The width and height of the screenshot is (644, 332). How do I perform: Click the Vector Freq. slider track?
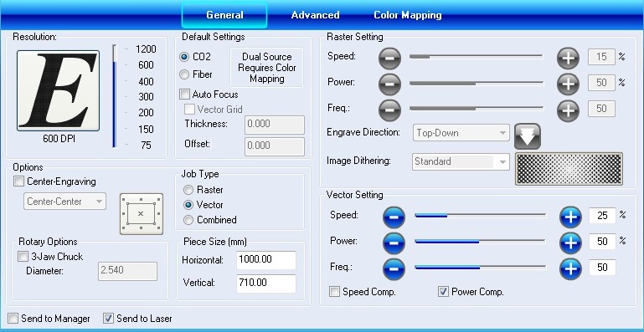(x=481, y=267)
